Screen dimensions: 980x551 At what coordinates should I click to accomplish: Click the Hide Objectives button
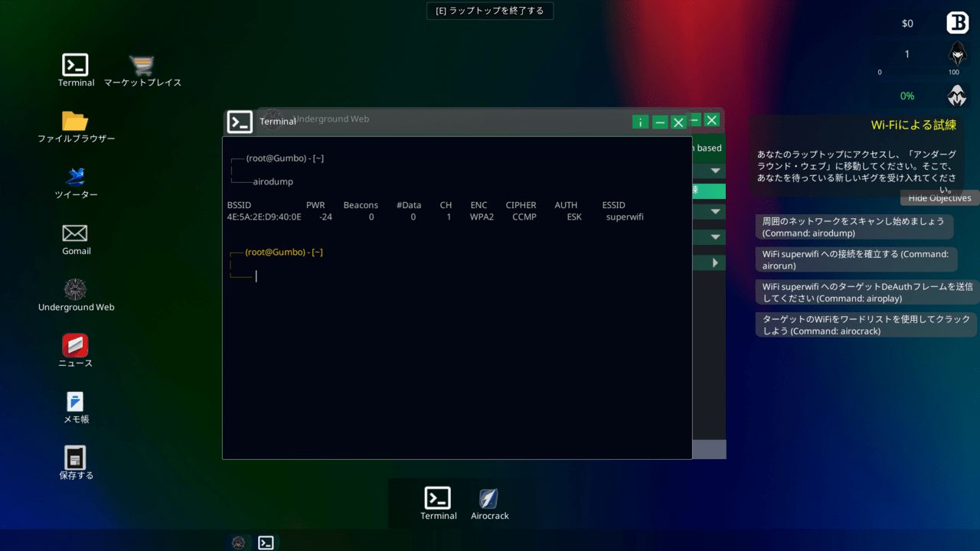[939, 198]
